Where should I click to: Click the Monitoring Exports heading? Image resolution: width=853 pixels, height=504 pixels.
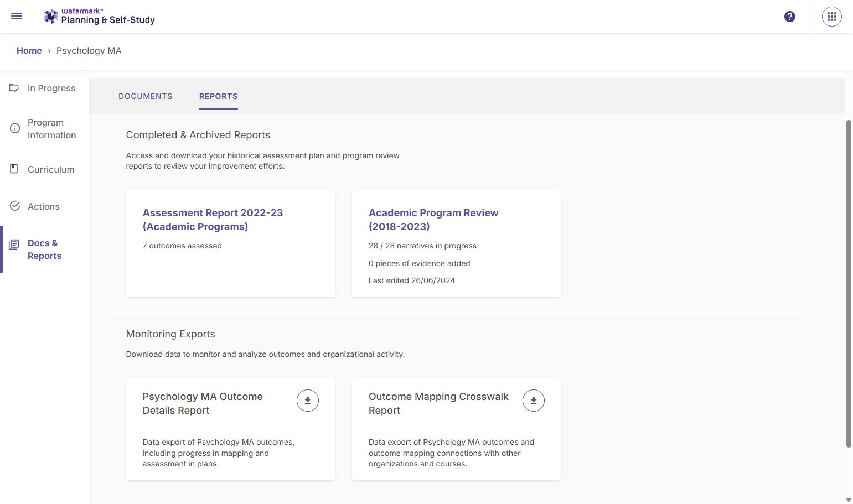click(170, 334)
